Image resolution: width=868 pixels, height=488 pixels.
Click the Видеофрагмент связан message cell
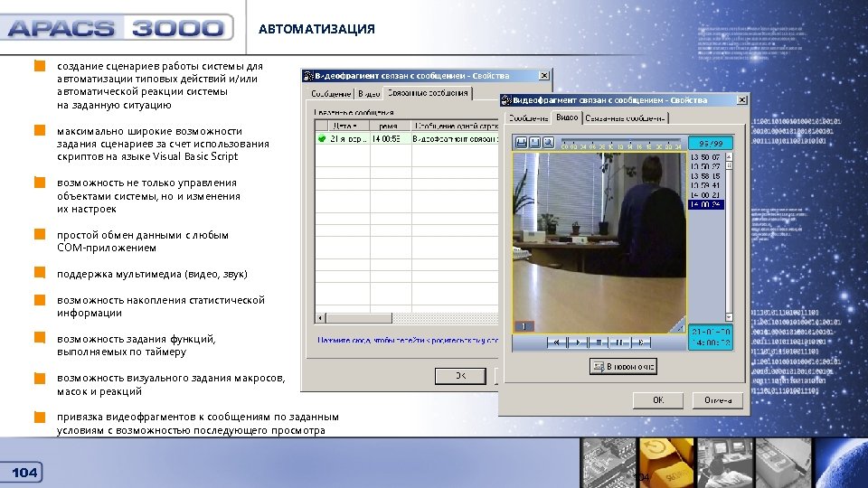455,139
